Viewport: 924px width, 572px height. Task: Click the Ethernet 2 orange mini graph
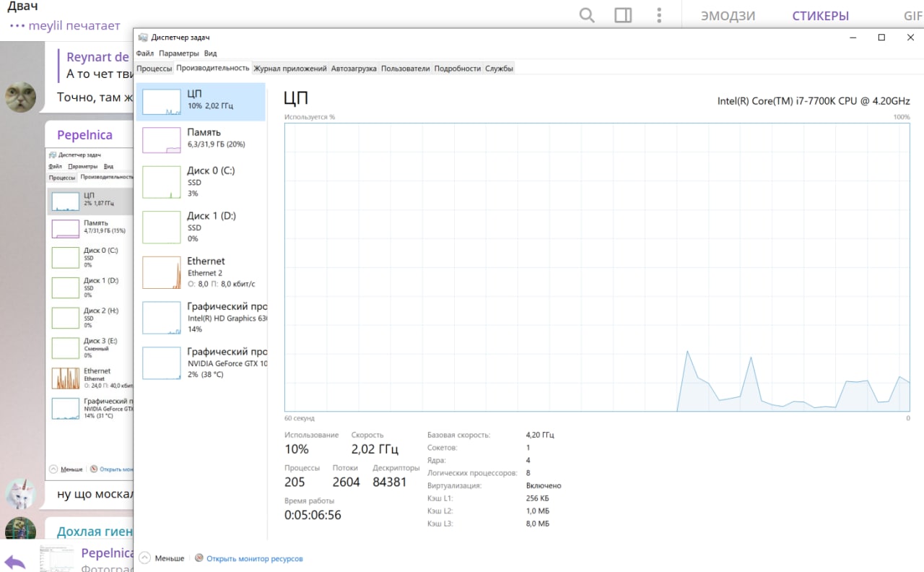[162, 272]
